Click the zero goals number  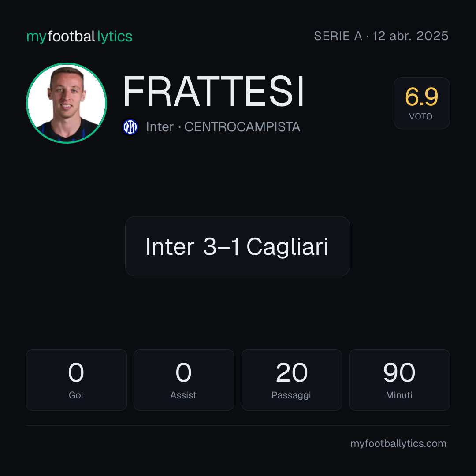coord(76,372)
